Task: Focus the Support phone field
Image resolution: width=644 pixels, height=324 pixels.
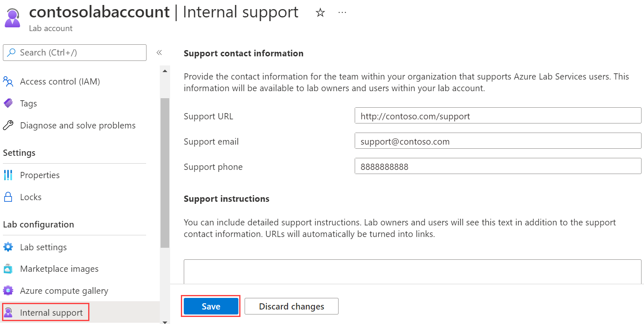Action: point(498,166)
